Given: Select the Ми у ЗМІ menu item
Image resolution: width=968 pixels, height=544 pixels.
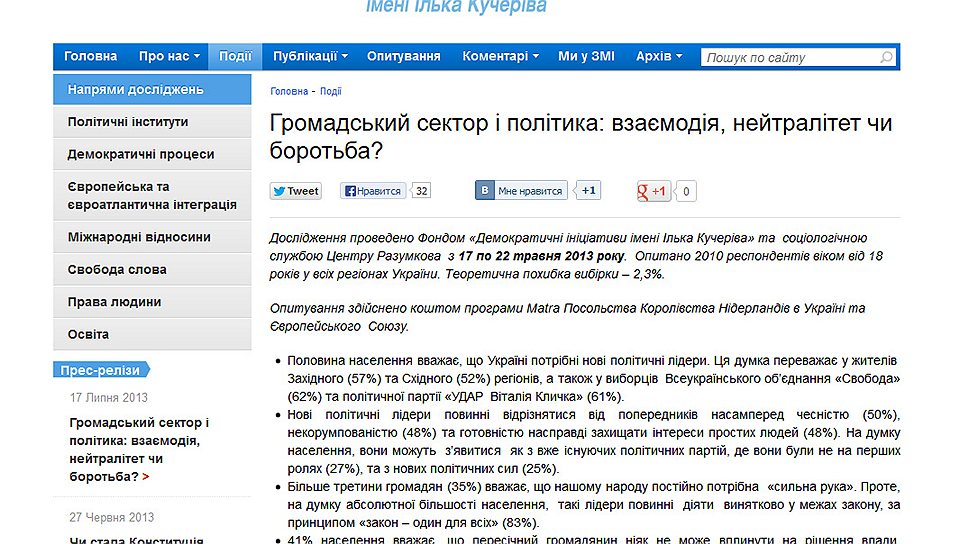Looking at the screenshot, I should (586, 57).
